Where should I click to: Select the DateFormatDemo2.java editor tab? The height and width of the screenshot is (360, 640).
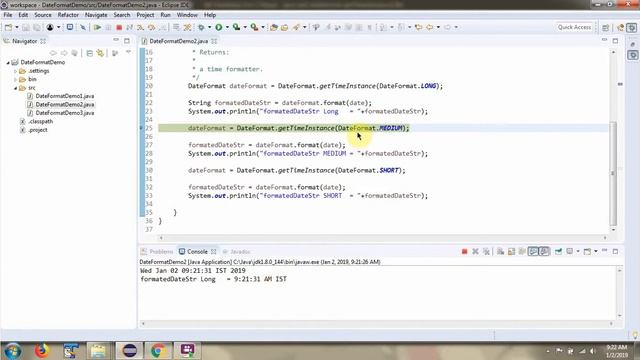click(178, 41)
